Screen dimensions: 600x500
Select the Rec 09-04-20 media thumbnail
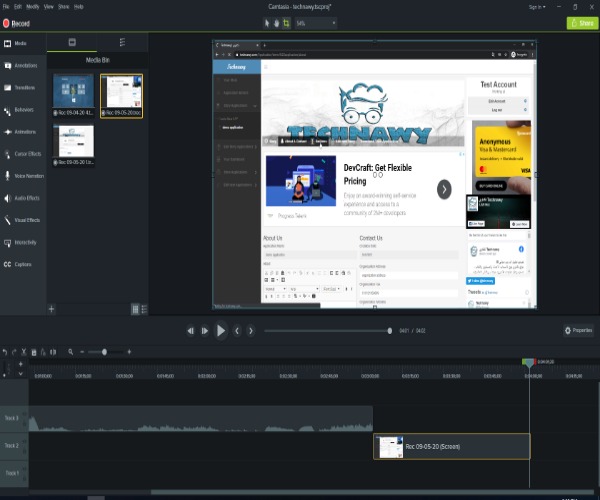point(73,96)
